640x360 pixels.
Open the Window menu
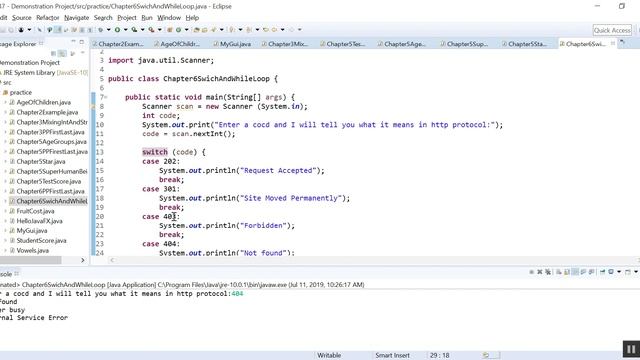pos(169,18)
